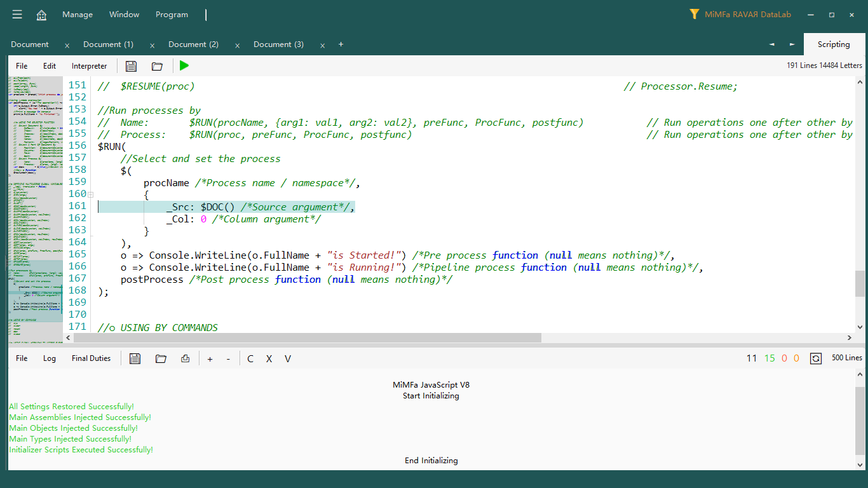Go to the home screen icon
The width and height of the screenshot is (868, 488).
[x=41, y=15]
